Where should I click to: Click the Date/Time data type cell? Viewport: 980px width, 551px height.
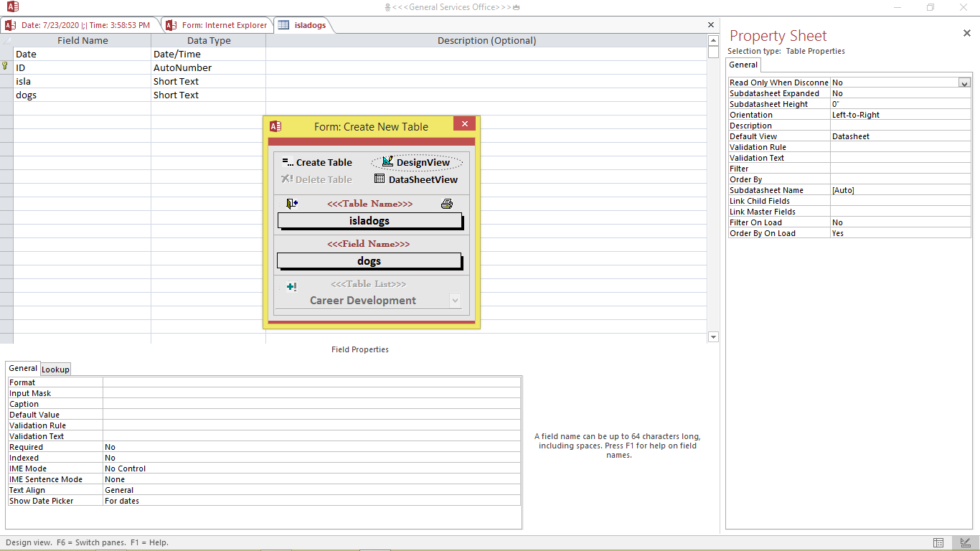(208, 54)
